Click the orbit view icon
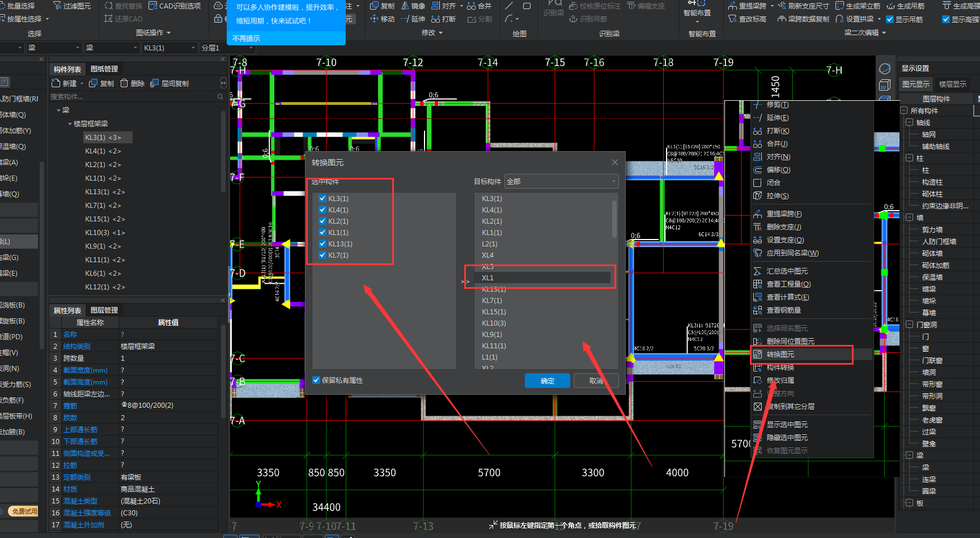The image size is (980, 538). pyautogui.click(x=884, y=69)
